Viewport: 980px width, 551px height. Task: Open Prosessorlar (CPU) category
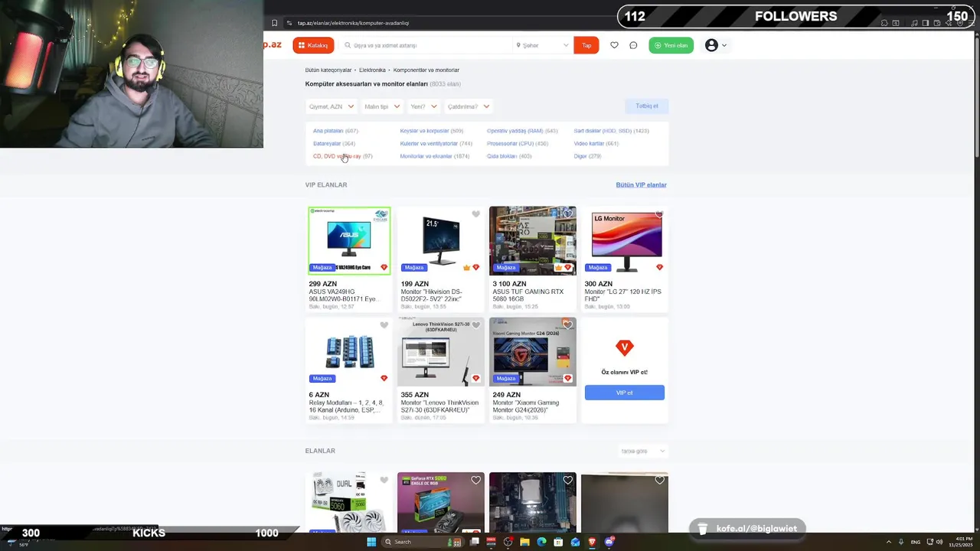coord(510,143)
